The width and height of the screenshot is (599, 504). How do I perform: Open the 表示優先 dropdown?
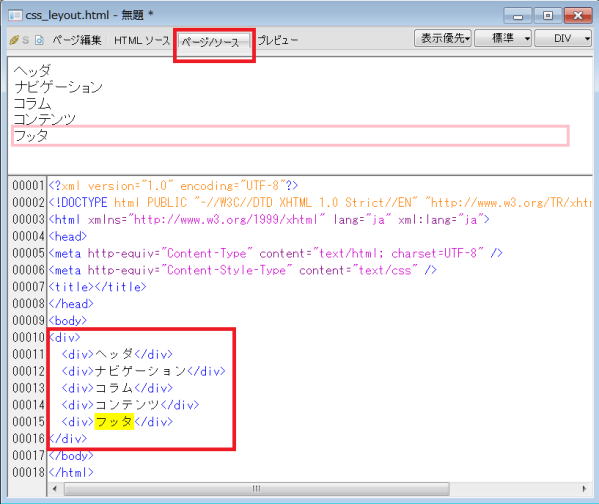[x=443, y=38]
